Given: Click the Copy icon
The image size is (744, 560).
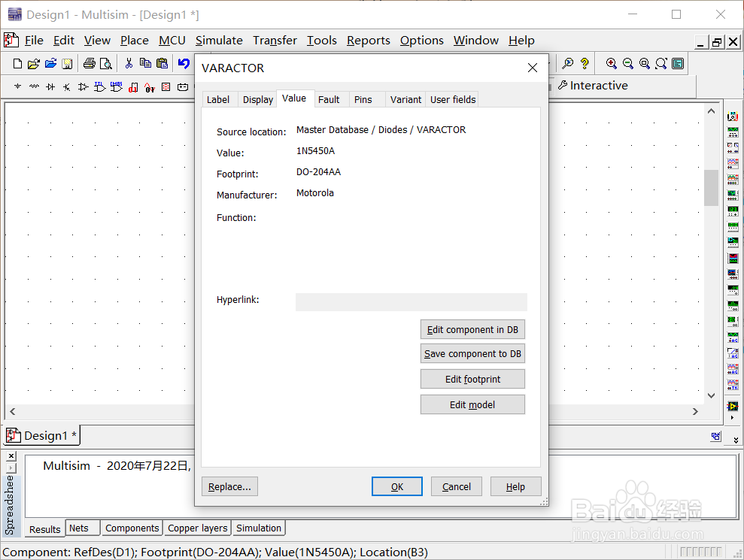Looking at the screenshot, I should click(145, 64).
